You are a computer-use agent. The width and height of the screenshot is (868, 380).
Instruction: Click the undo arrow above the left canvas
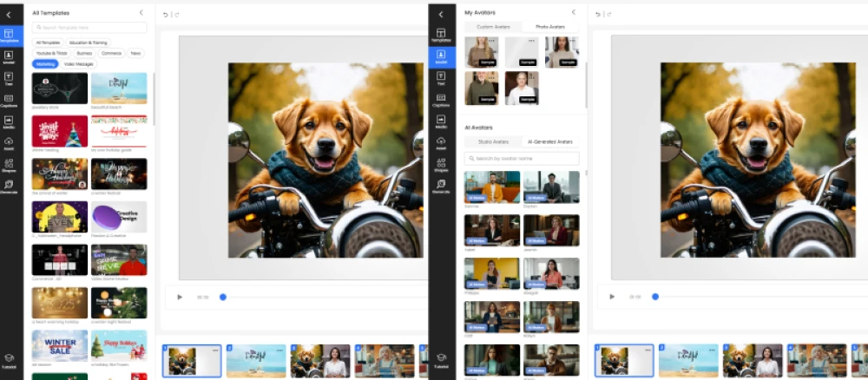[x=165, y=14]
